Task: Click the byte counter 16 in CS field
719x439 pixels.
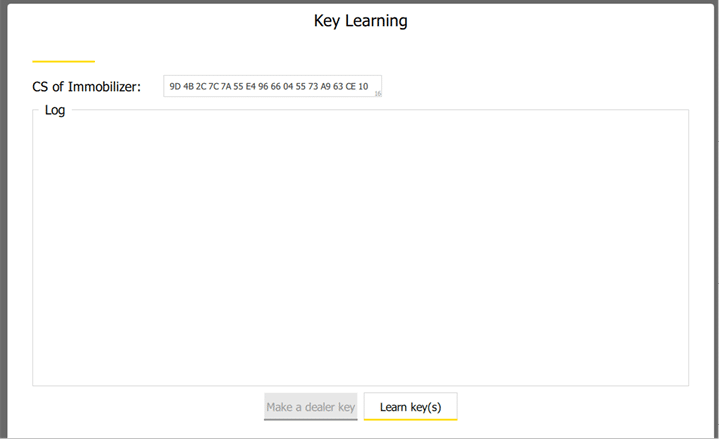Action: [x=378, y=93]
